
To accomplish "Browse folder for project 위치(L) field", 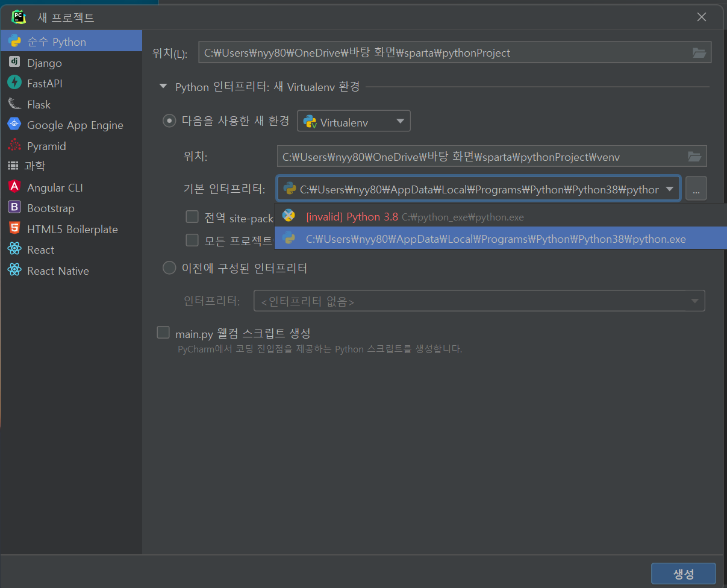I will click(x=699, y=52).
